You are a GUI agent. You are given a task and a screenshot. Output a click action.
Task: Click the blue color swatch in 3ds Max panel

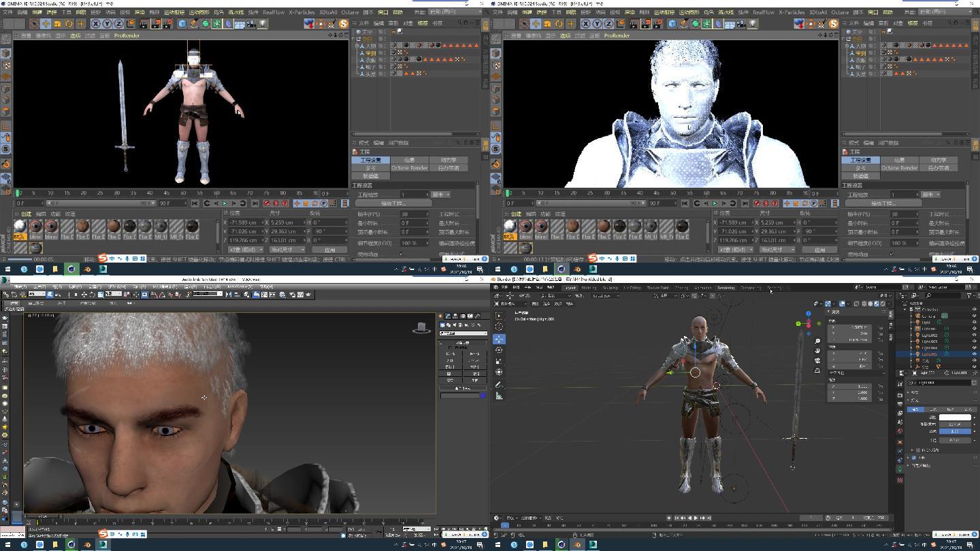point(483,395)
